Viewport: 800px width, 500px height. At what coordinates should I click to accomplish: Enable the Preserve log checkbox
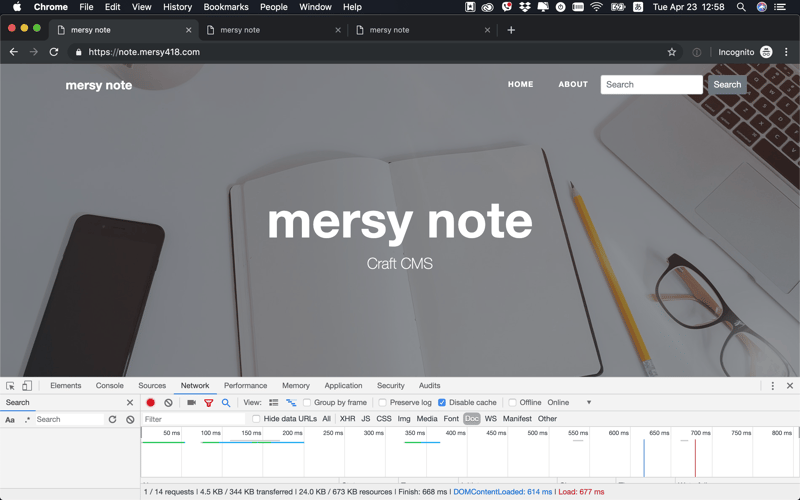point(383,403)
